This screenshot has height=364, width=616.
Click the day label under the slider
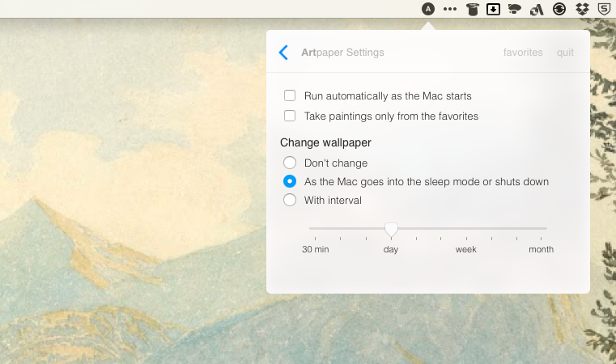pos(391,250)
